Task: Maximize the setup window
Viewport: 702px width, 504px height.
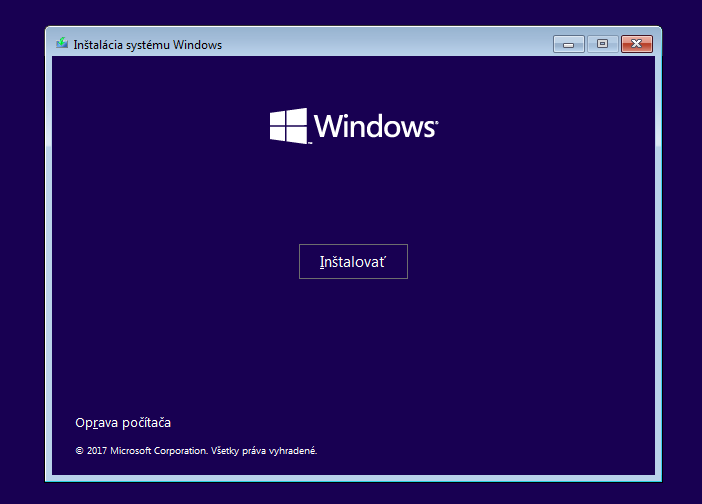Action: (601, 44)
